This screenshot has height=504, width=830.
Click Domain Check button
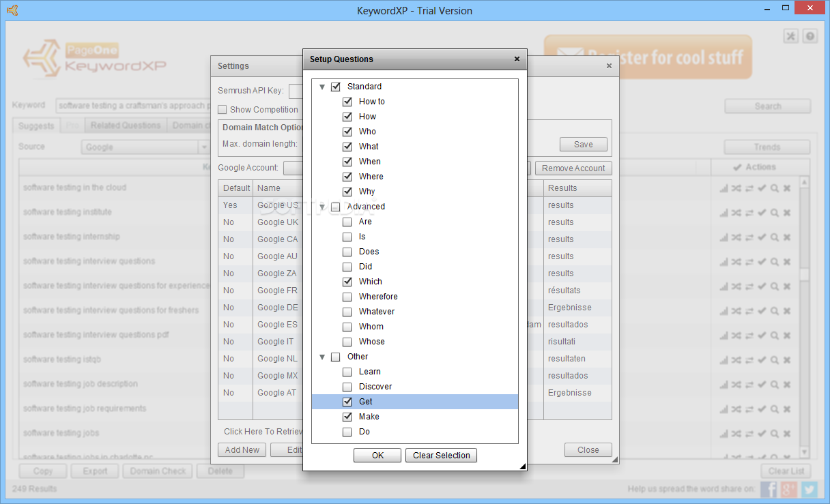click(158, 471)
